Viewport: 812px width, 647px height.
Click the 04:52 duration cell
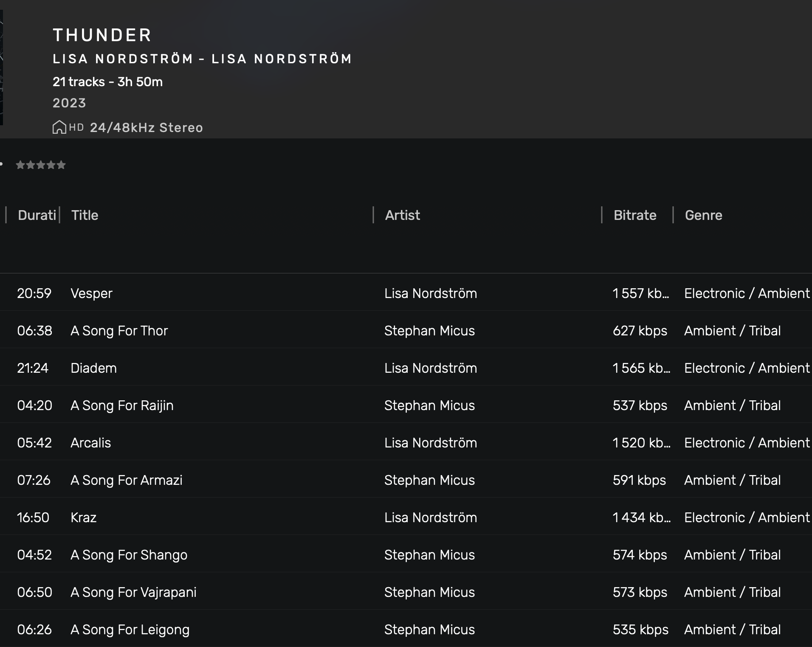(x=34, y=555)
